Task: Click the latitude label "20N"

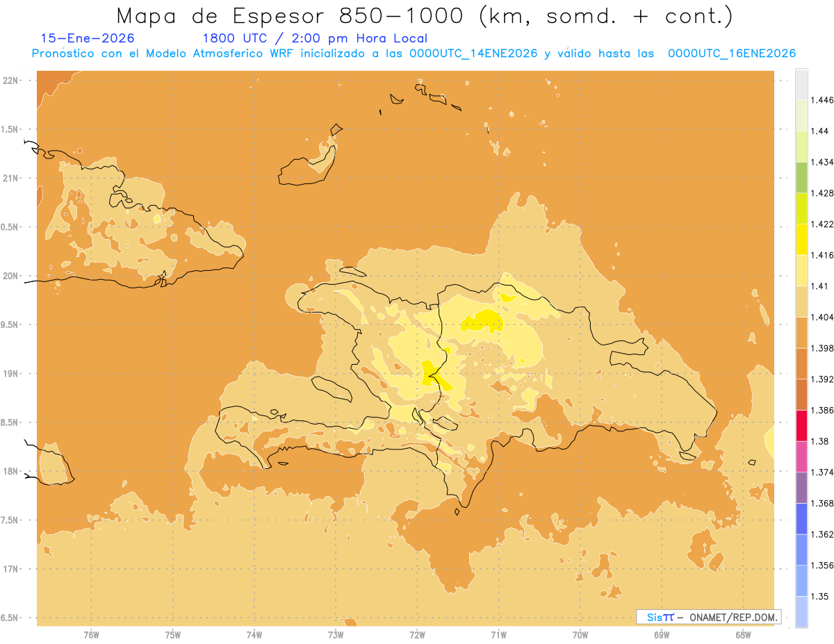Action: [10, 276]
